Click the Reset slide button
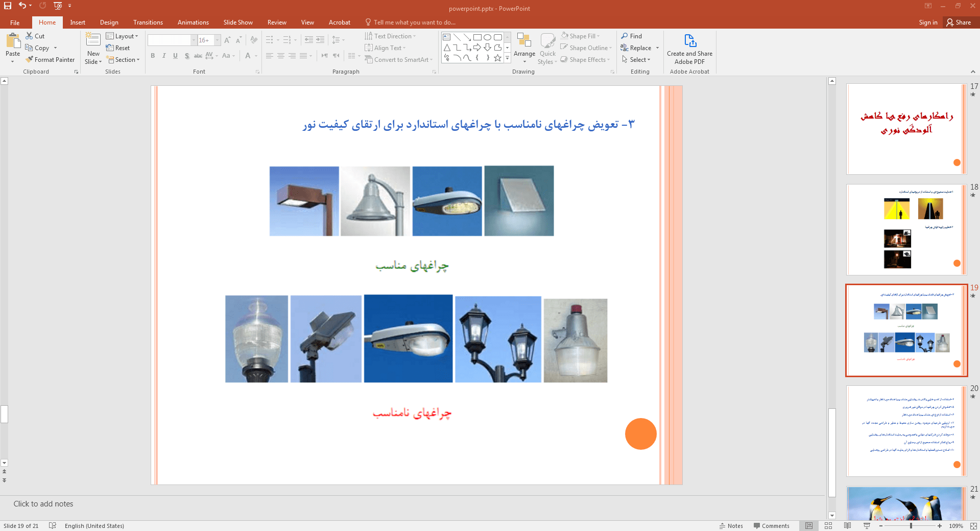This screenshot has width=980, height=531. coord(118,48)
